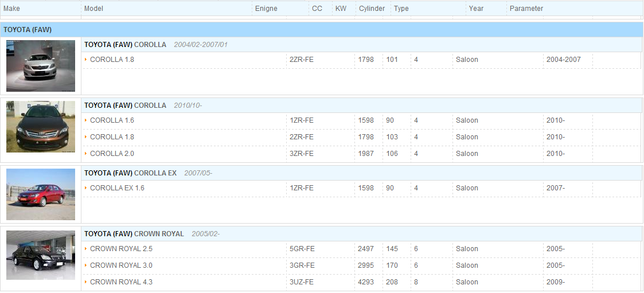Click the Cylinder column header
The height and width of the screenshot is (293, 644).
(x=372, y=8)
